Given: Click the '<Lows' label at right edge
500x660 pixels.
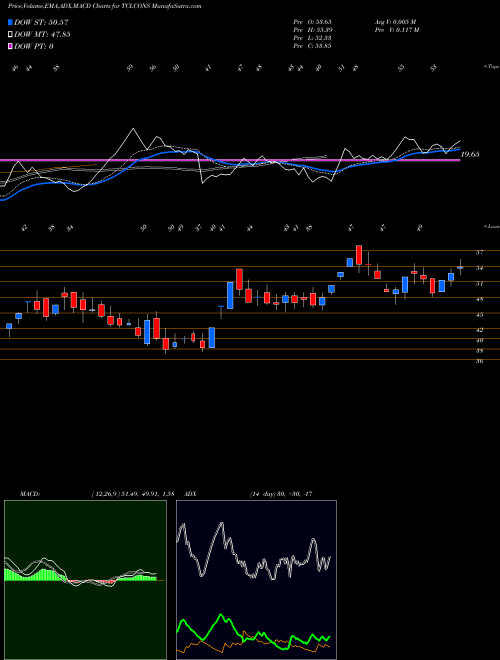Looking at the screenshot, I should (491, 226).
